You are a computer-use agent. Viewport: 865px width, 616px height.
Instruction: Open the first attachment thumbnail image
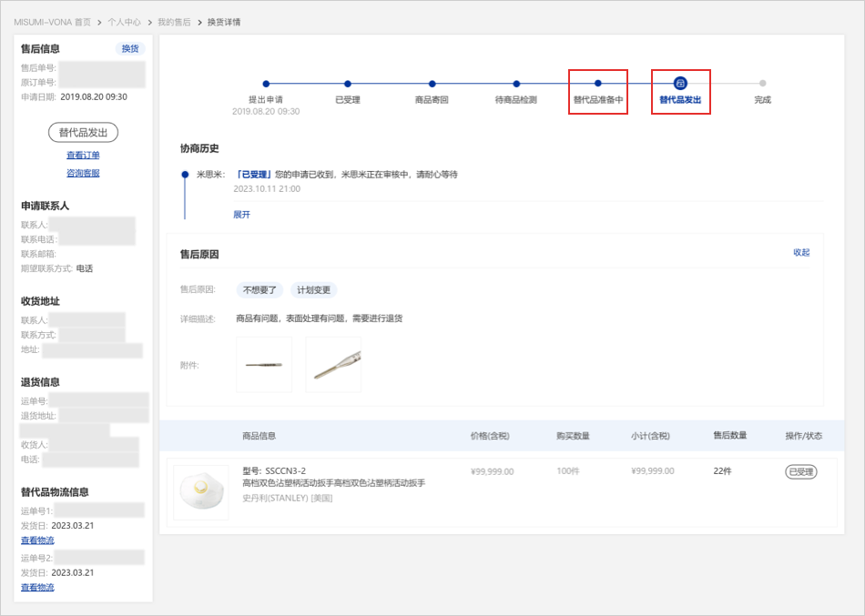tap(264, 365)
